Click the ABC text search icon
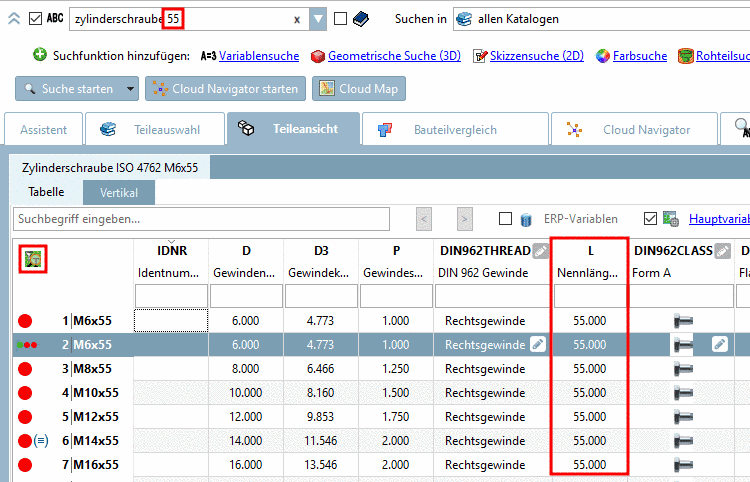The image size is (750, 482). [x=55, y=18]
